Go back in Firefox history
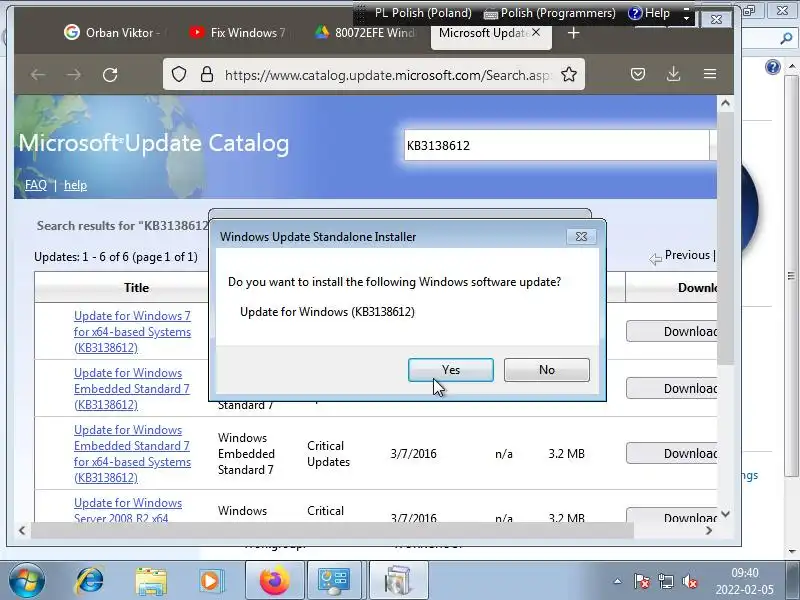The height and width of the screenshot is (600, 800). tap(38, 75)
